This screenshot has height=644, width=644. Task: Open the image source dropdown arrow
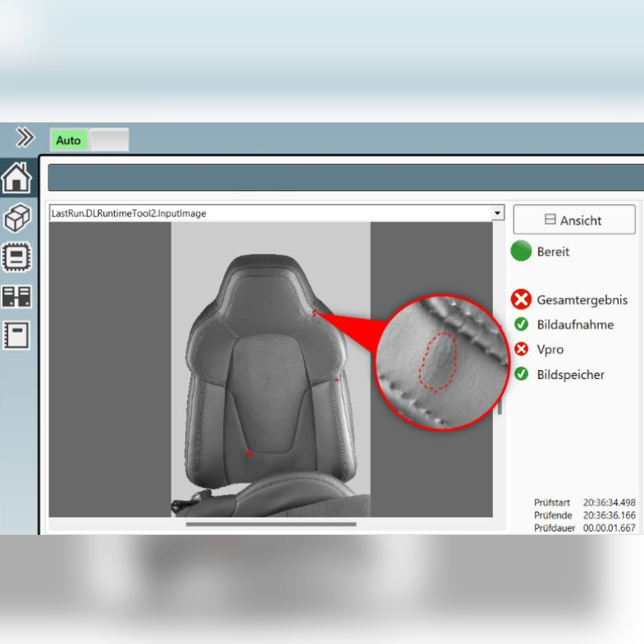pos(496,213)
